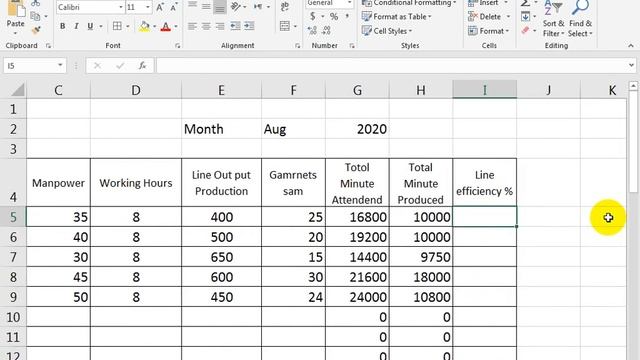Viewport: 640px width, 360px height.
Task: Open Format as Table gallery
Action: [396, 17]
